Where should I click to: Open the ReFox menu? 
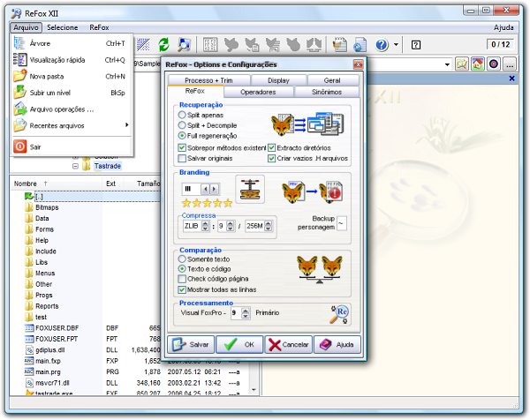tap(99, 27)
